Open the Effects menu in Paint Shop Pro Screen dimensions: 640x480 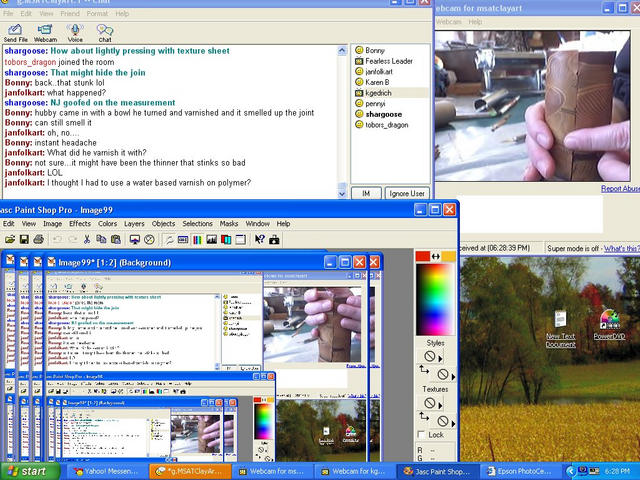pyautogui.click(x=80, y=224)
